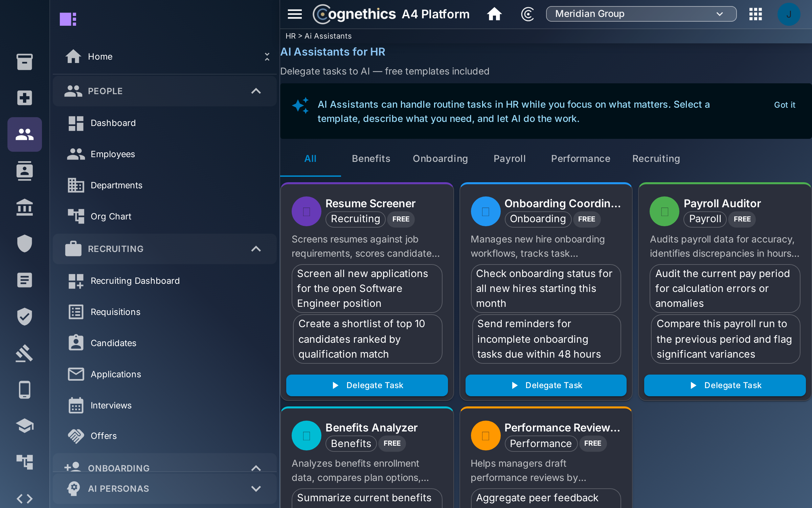Open the hamburger menu icon
This screenshot has height=508, width=812.
click(x=295, y=14)
